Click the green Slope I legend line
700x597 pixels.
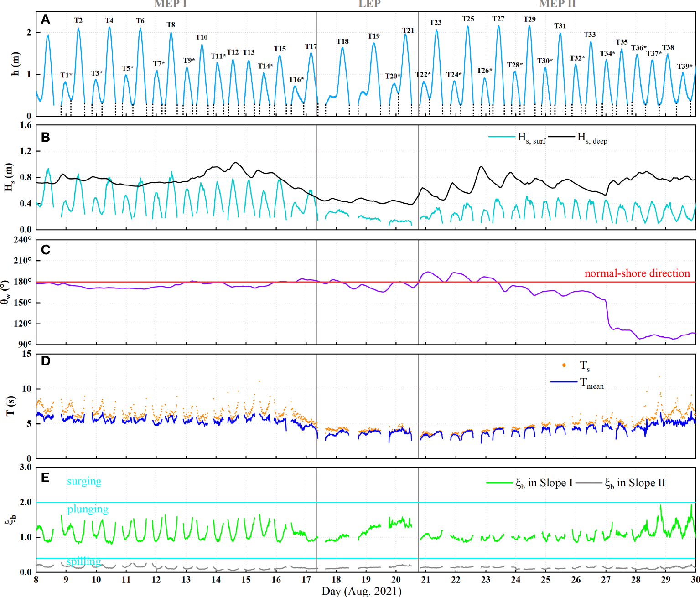[x=500, y=483]
